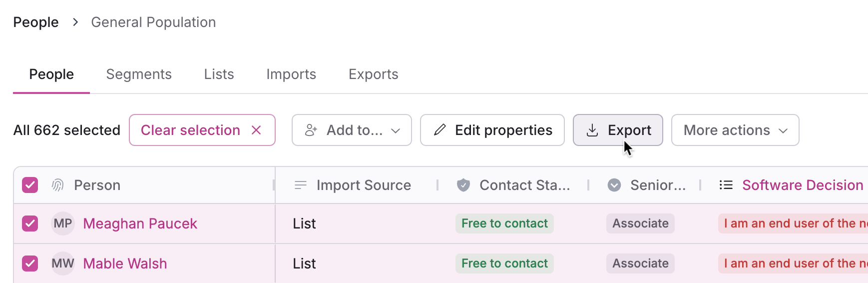The width and height of the screenshot is (868, 283).
Task: Open the Add to... dropdown
Action: pyautogui.click(x=352, y=130)
